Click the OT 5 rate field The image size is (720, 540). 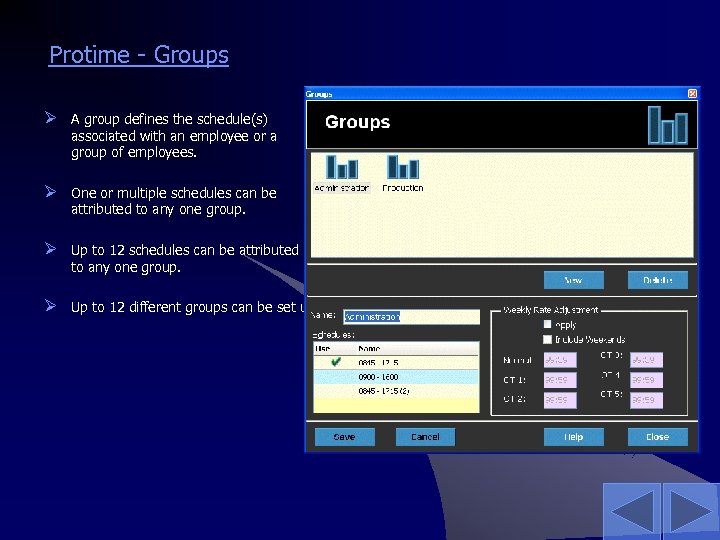point(646,400)
